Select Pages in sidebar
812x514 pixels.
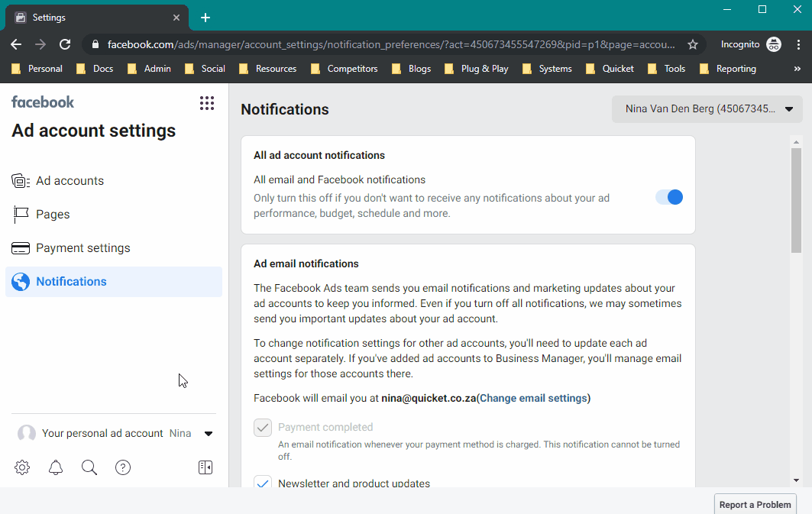[113, 215]
